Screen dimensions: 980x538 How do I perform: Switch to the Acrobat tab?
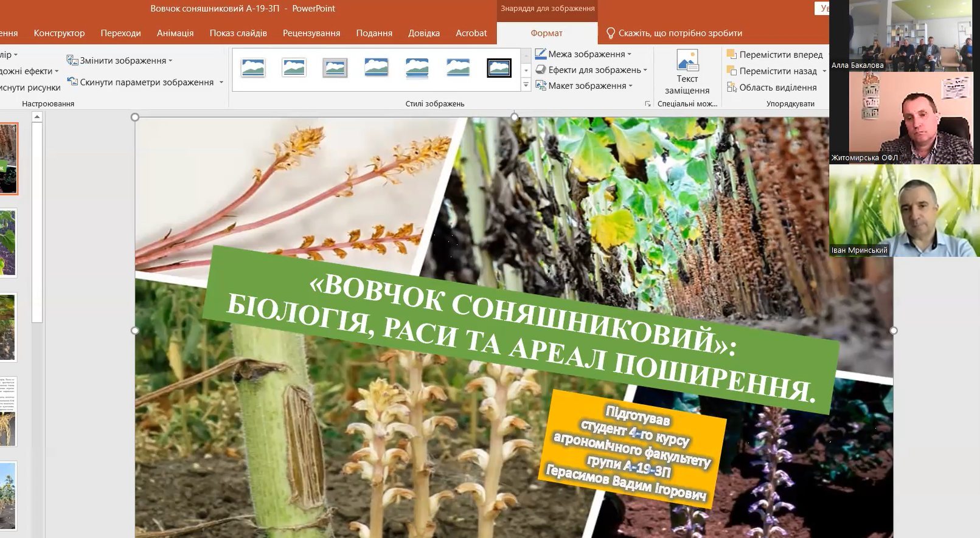pyautogui.click(x=471, y=33)
